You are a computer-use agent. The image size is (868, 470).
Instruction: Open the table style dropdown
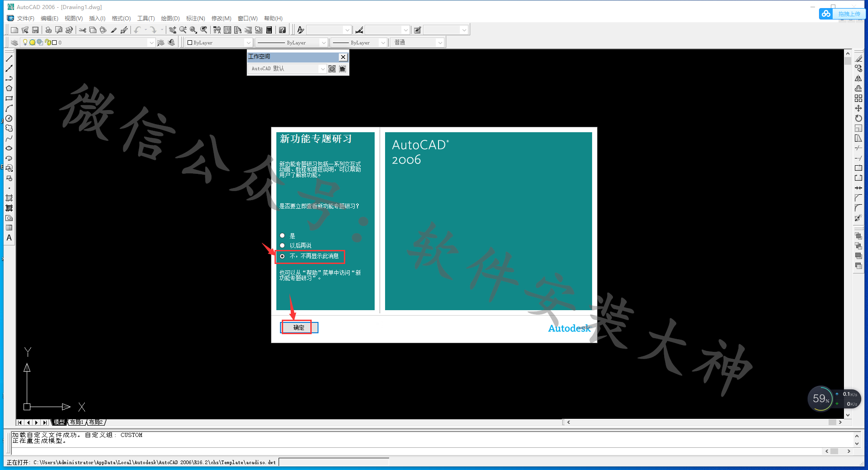point(464,30)
